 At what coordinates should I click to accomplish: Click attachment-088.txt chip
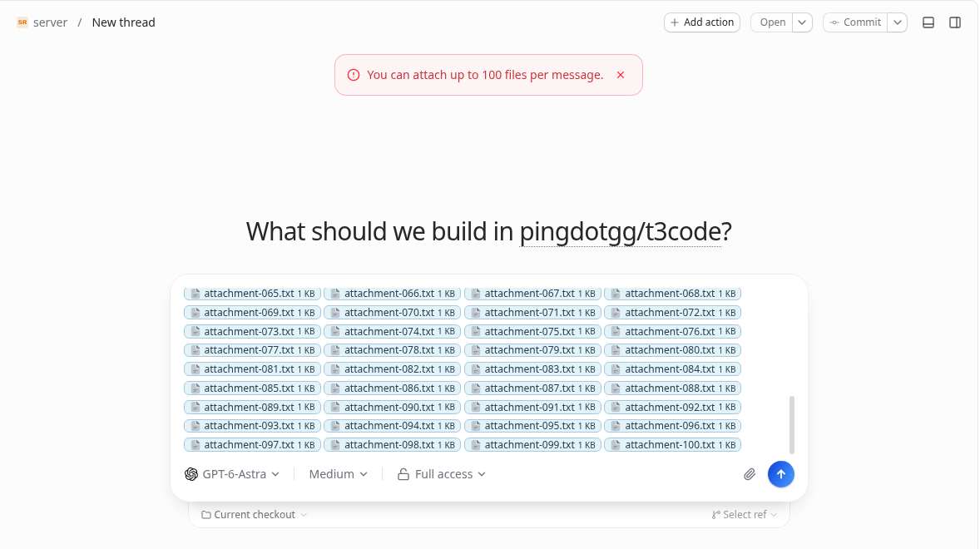tap(672, 388)
